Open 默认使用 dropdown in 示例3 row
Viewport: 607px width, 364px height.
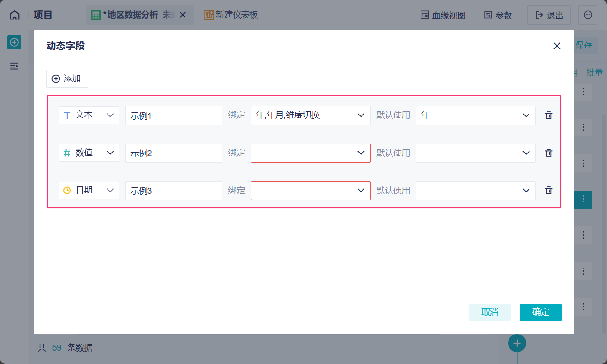476,191
